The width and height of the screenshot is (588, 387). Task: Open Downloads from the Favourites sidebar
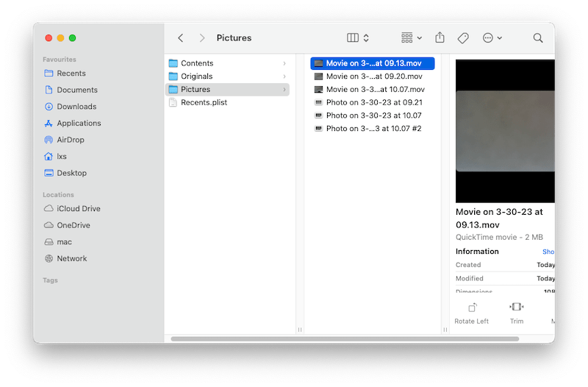(76, 107)
